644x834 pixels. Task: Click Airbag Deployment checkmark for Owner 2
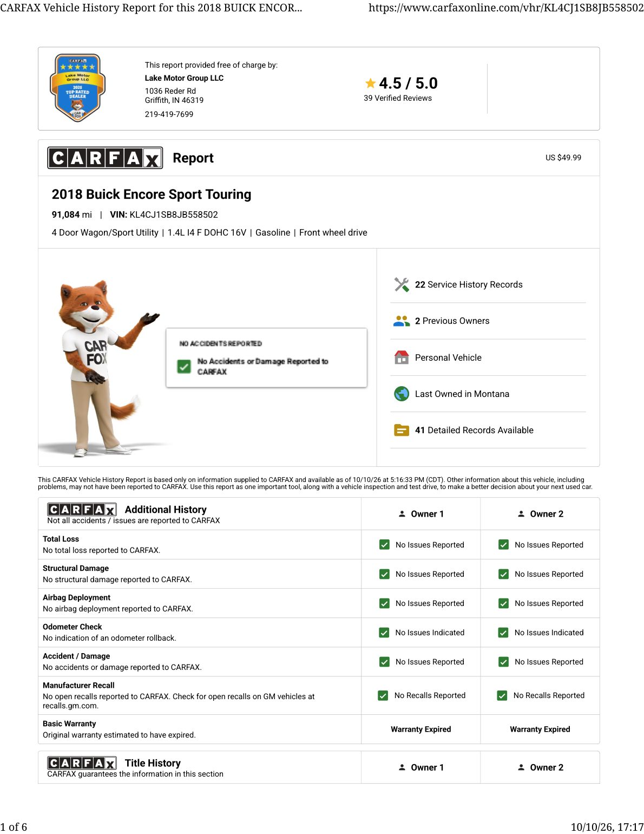pyautogui.click(x=503, y=603)
